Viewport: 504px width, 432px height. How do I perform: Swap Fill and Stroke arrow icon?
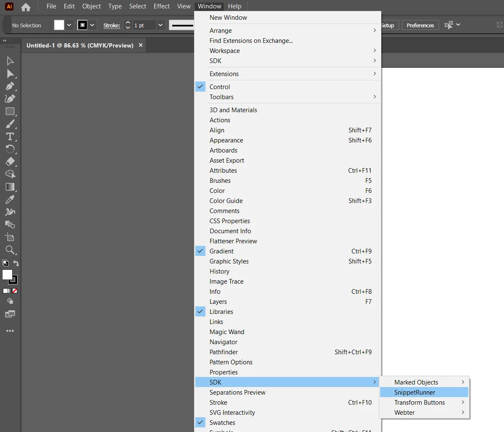tap(16, 263)
